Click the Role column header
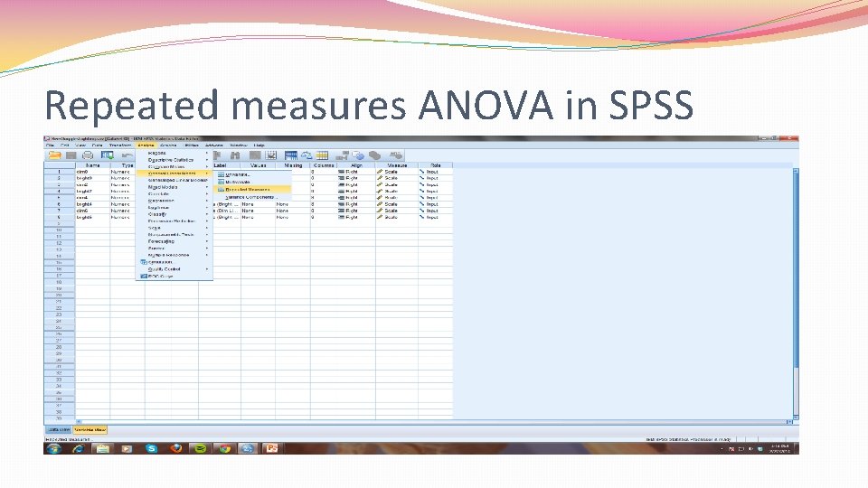 point(436,165)
